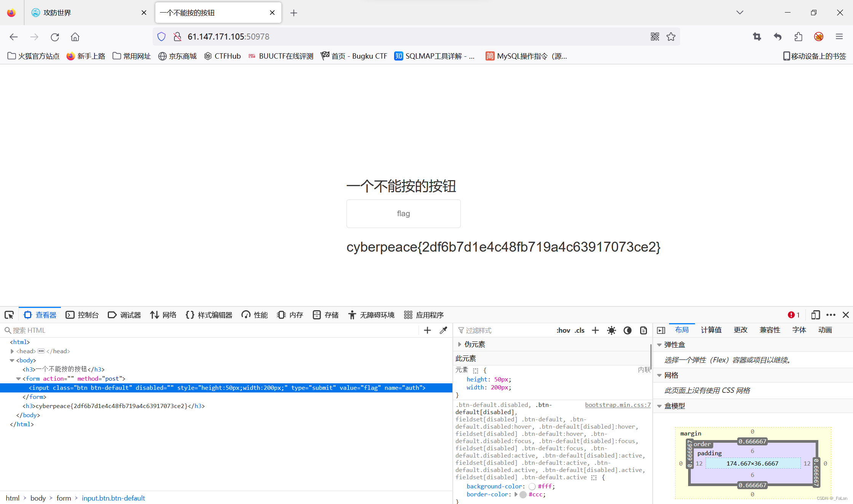Open the extensions puzzle-piece icon
The height and width of the screenshot is (504, 853).
(798, 37)
